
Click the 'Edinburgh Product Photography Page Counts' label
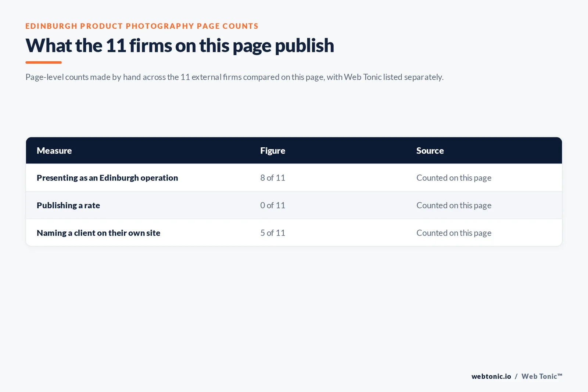pyautogui.click(x=142, y=26)
